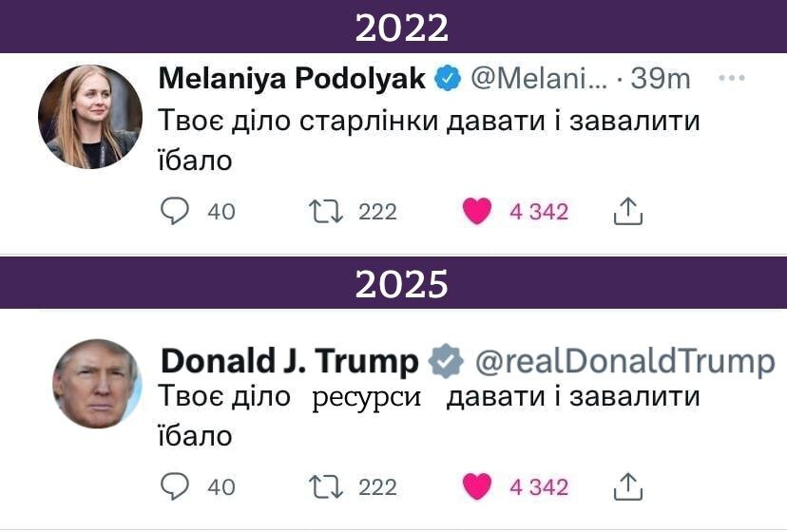
Task: Open more options on Melaniya Podolyak's tweet
Action: 731,79
